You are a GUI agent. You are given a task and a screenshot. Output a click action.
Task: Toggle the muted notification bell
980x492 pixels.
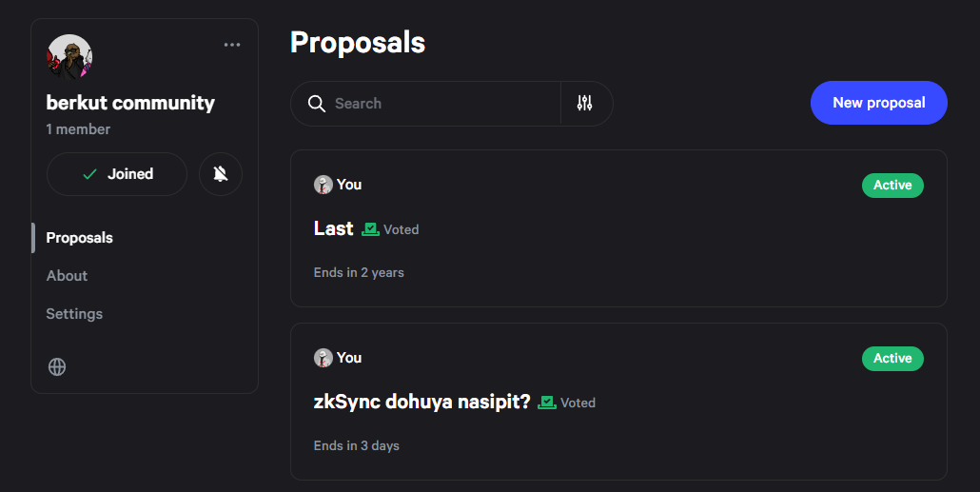221,174
